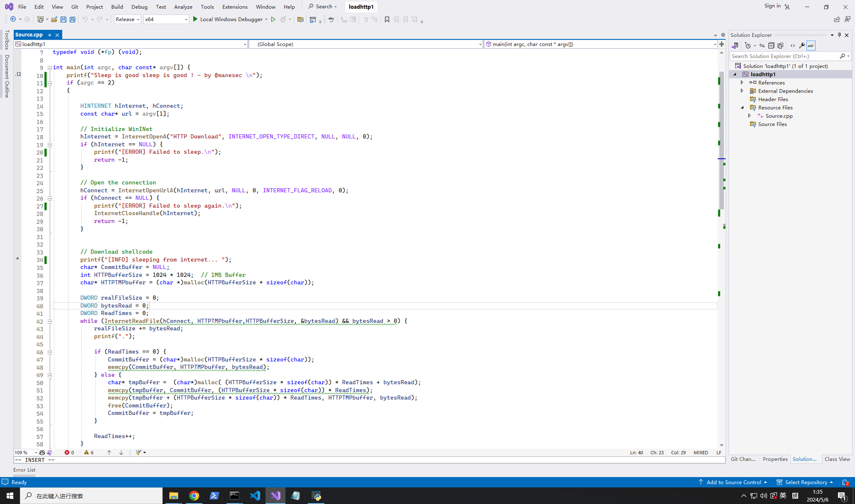Click the abc spell-check toolbar icon
This screenshot has width=855, height=504.
coord(331,19)
